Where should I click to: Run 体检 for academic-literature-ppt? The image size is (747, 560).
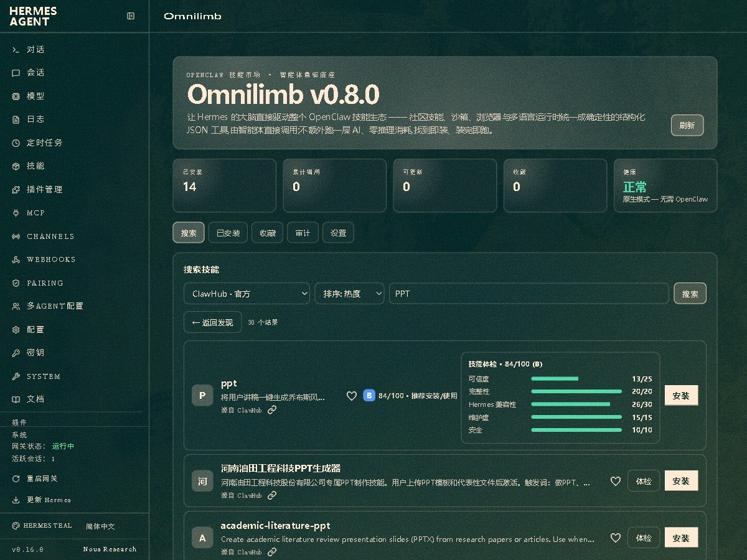tap(644, 538)
